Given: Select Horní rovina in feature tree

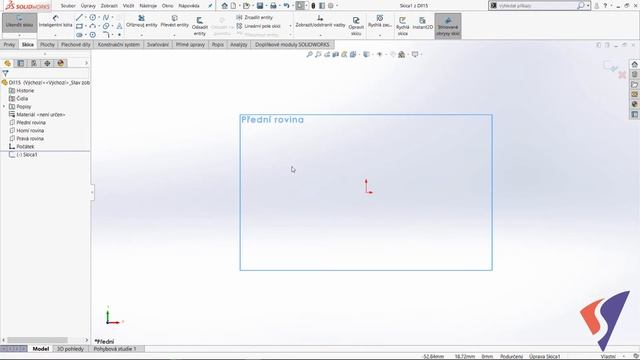Looking at the screenshot, I should [x=30, y=131].
